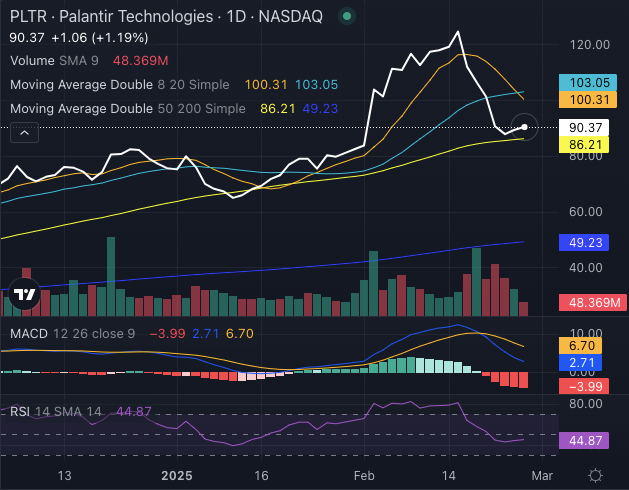The image size is (629, 490).
Task: Click the red 48.369M volume label
Action: click(593, 303)
